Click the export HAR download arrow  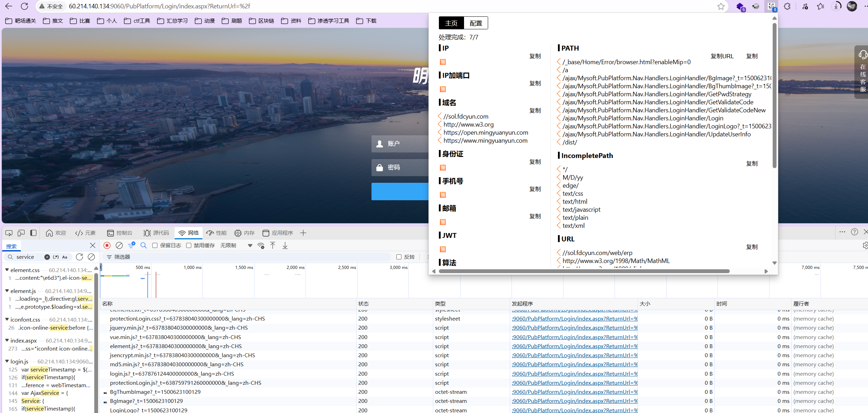coord(285,246)
